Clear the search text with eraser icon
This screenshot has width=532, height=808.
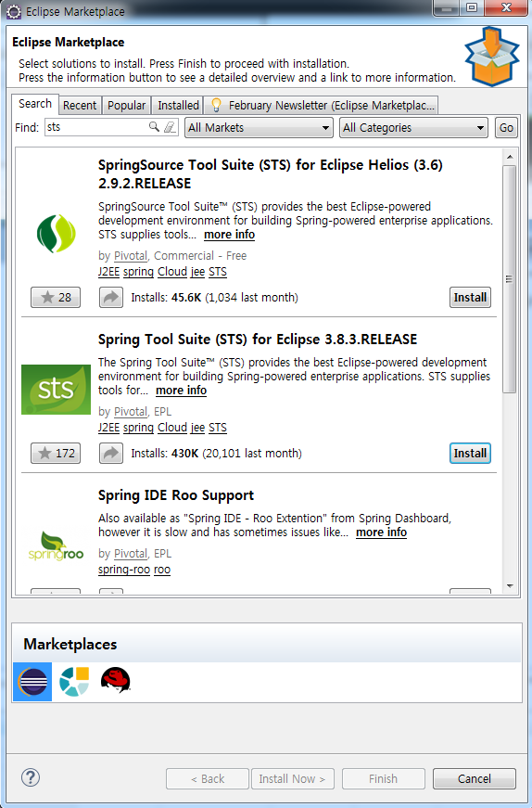pos(170,127)
